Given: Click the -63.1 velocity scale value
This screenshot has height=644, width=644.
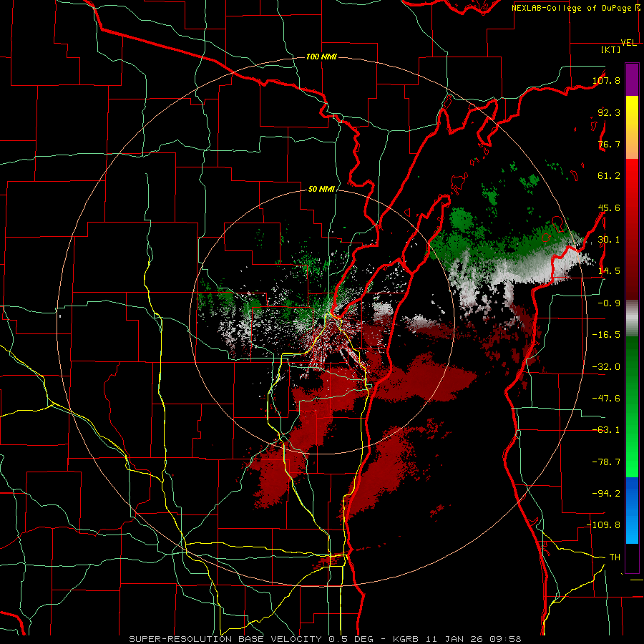Looking at the screenshot, I should click(606, 430).
